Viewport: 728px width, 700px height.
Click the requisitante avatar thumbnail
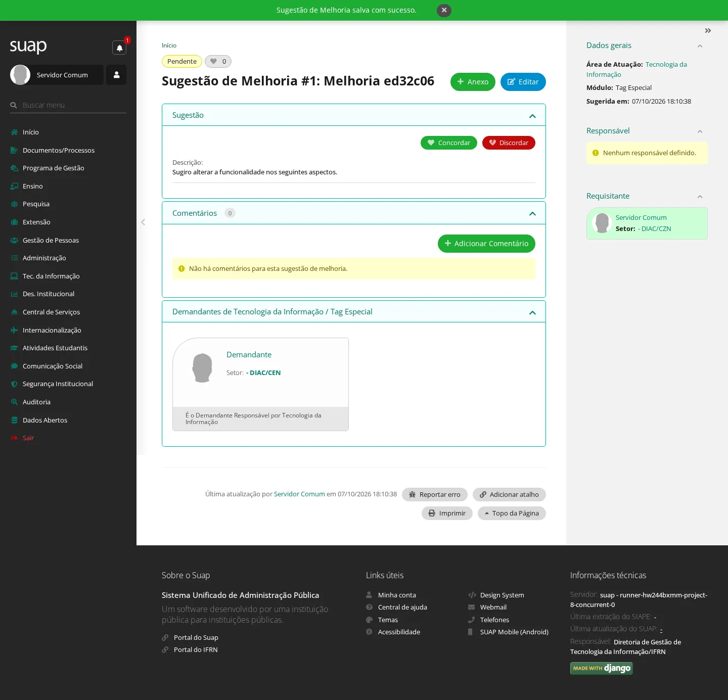[x=602, y=223]
